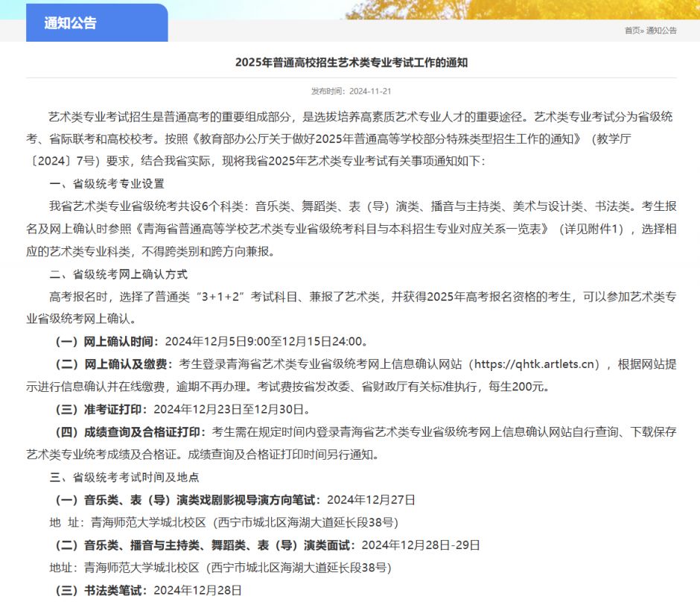Click the heading 三、省级统考考试时间及地点
The image size is (700, 605).
pyautogui.click(x=124, y=477)
